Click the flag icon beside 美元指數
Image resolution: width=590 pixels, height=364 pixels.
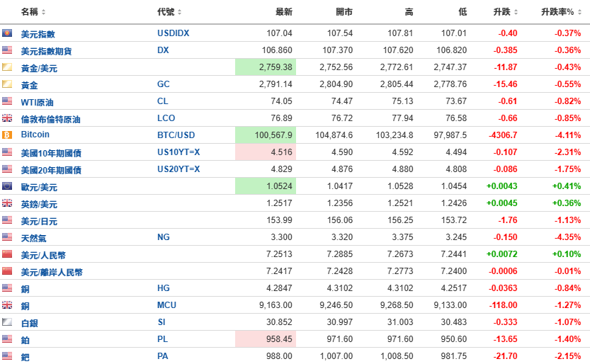tap(7, 33)
